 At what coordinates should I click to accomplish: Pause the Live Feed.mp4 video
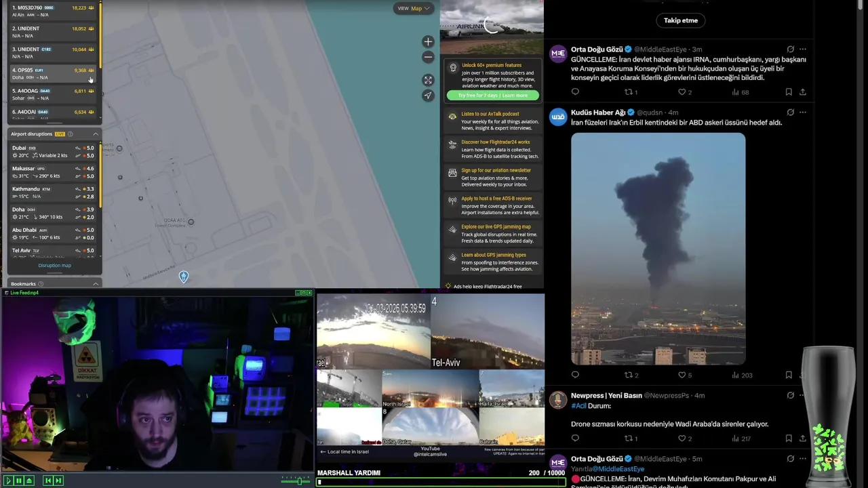(18, 481)
